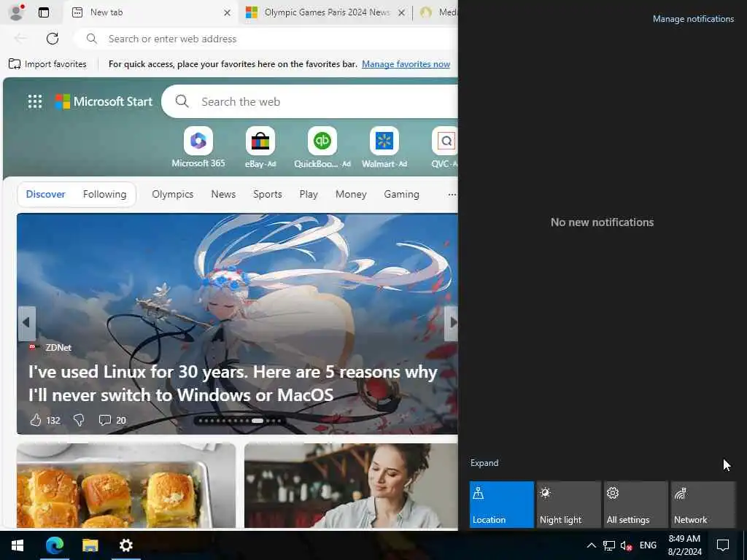The height and width of the screenshot is (560, 747).
Task: Click the active carousel indicator pill
Action: click(x=258, y=421)
